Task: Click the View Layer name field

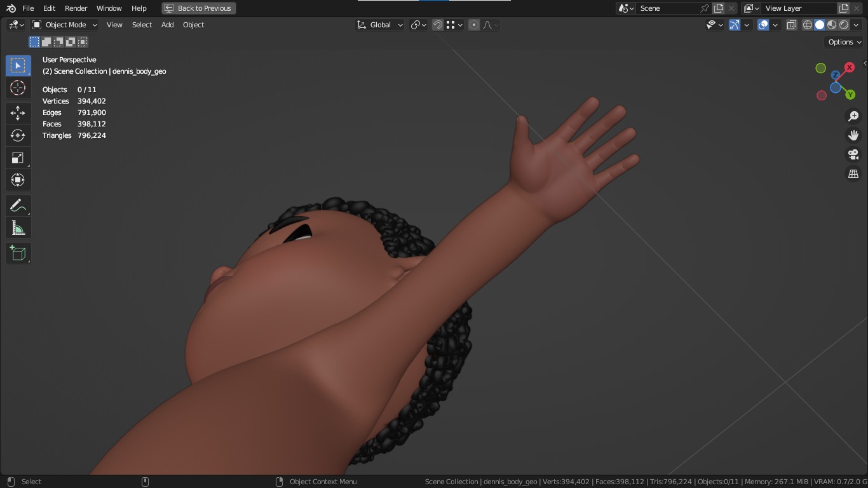Action: (x=799, y=8)
